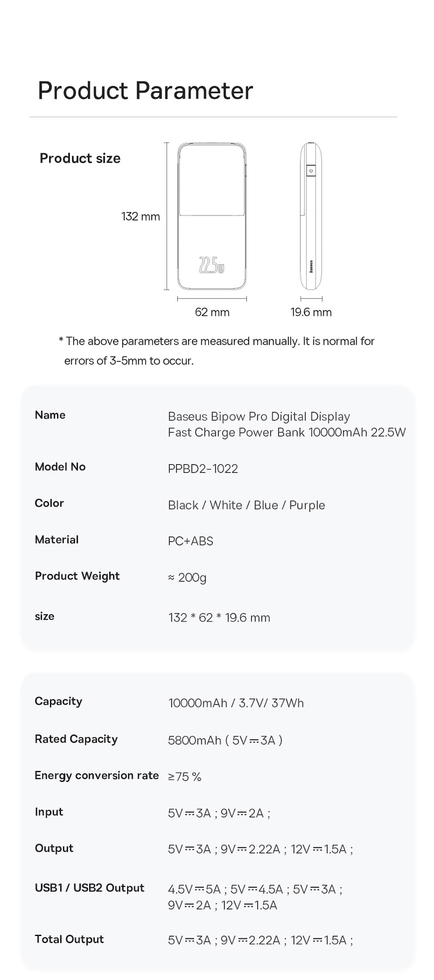
Task: Click the measurement error disclaimer note
Action: click(x=216, y=351)
